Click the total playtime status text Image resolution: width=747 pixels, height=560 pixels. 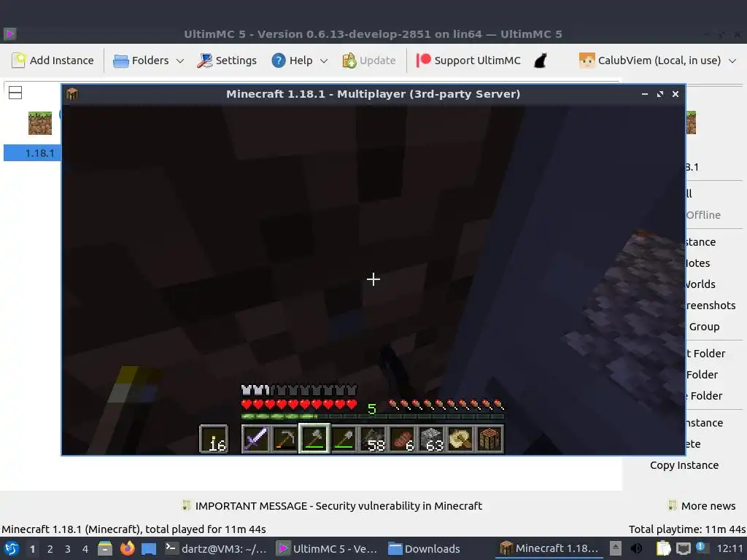tap(686, 529)
